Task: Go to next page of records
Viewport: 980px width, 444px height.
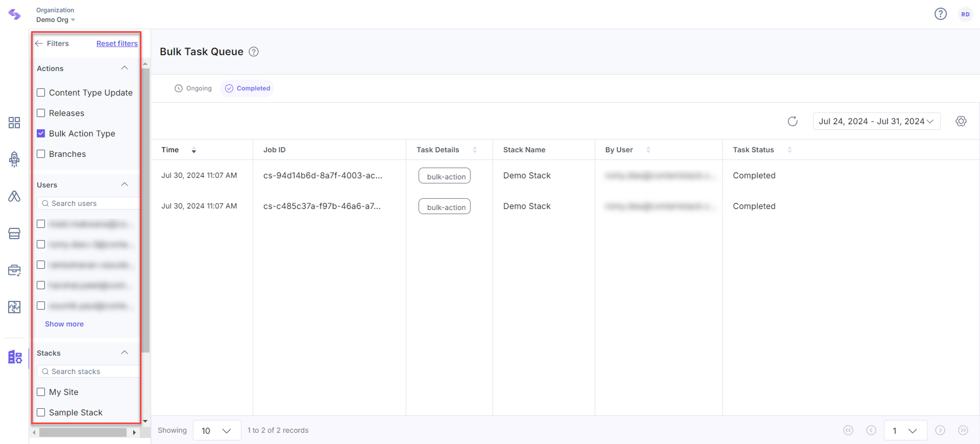Action: coord(940,430)
